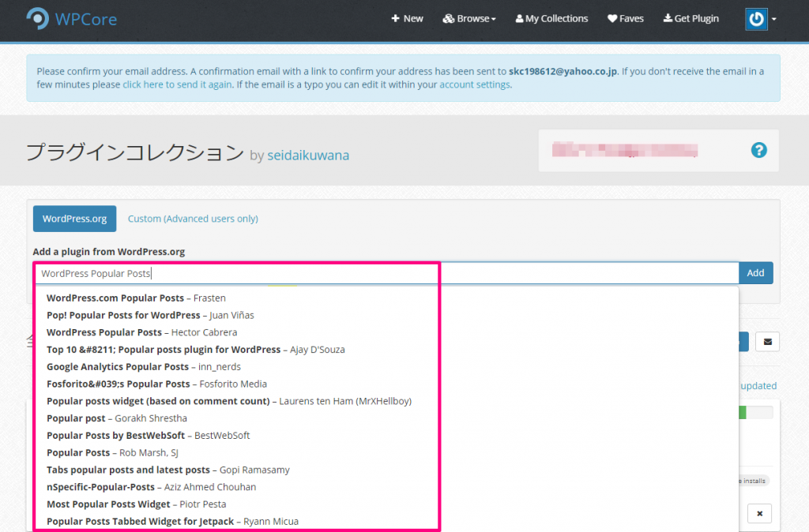The image size is (809, 532).
Task: Click the WPCore logo
Action: click(x=72, y=19)
